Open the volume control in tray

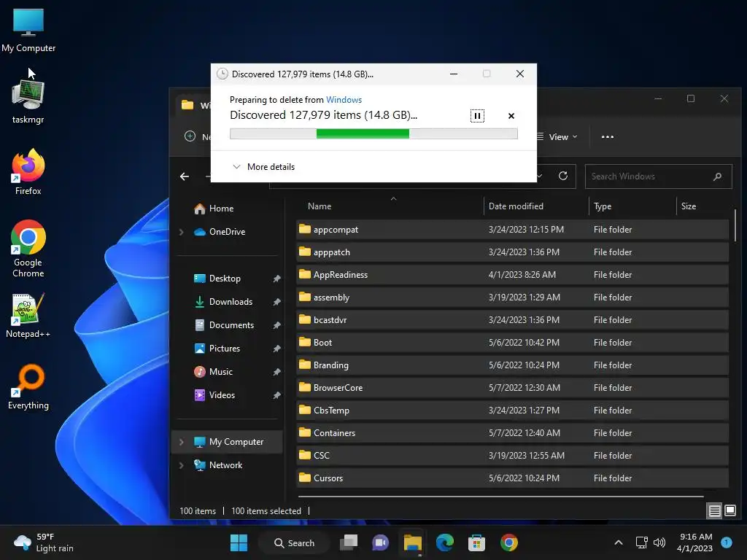click(x=659, y=542)
